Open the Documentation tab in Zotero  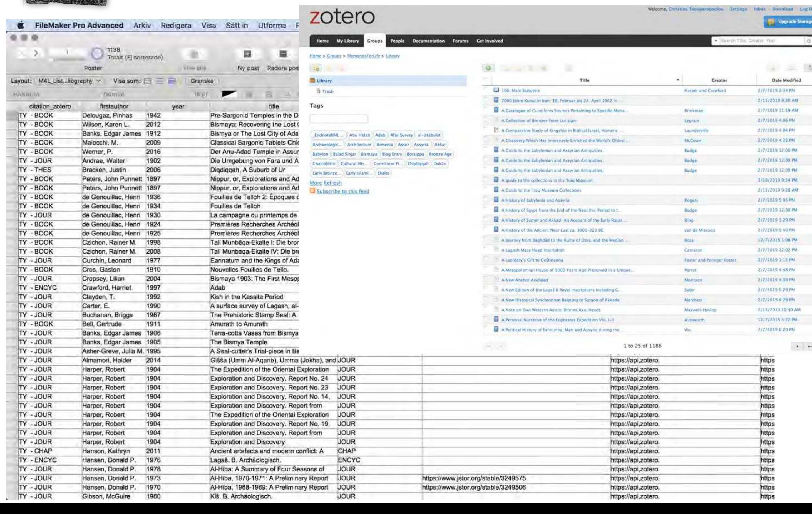(x=428, y=41)
